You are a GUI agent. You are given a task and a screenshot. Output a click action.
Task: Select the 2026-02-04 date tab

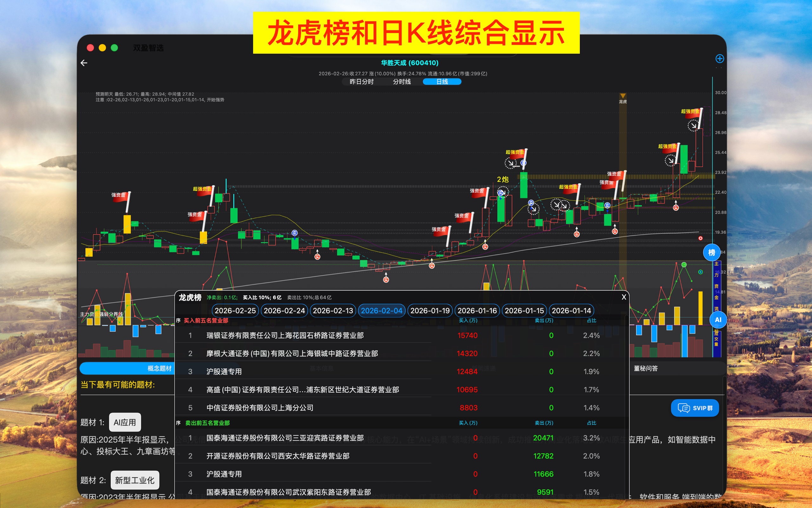[382, 311]
